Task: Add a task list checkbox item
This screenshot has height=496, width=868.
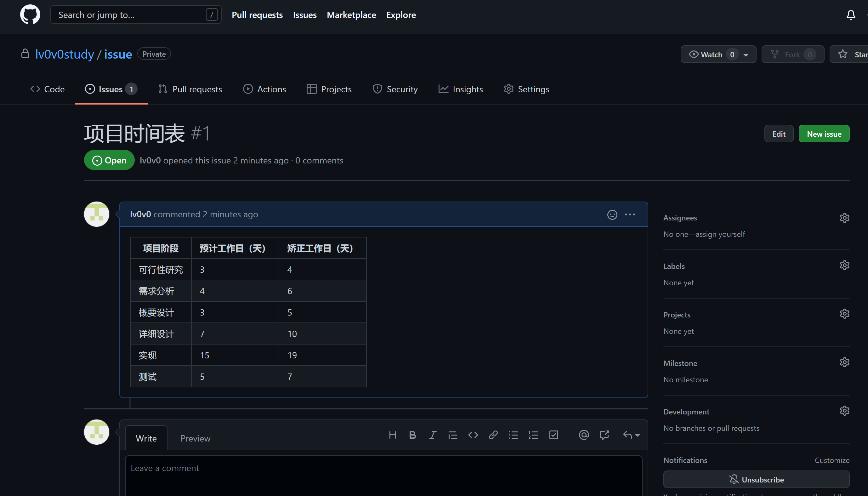Action: tap(553, 435)
